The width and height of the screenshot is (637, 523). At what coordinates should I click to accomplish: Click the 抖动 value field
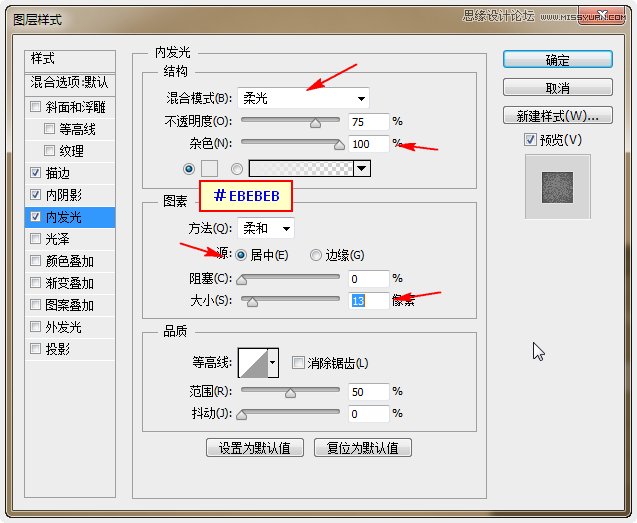click(x=369, y=414)
